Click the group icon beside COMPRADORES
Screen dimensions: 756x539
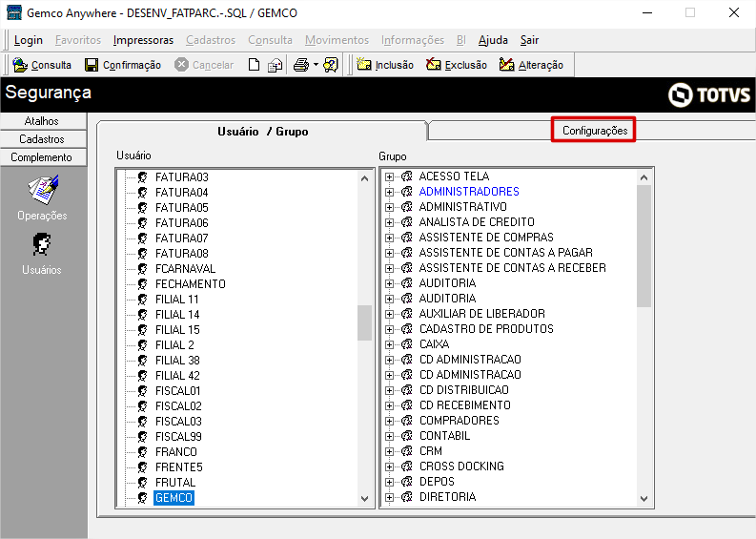pyautogui.click(x=407, y=421)
